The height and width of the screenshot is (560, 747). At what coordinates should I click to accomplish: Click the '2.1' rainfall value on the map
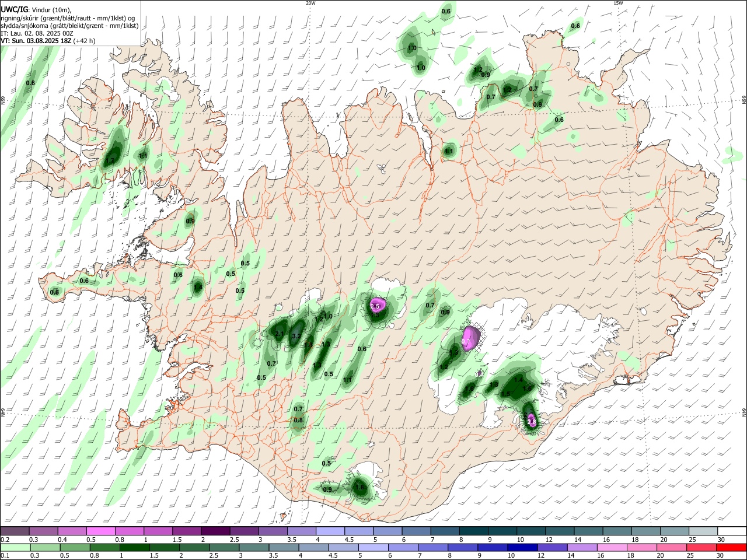pos(280,334)
